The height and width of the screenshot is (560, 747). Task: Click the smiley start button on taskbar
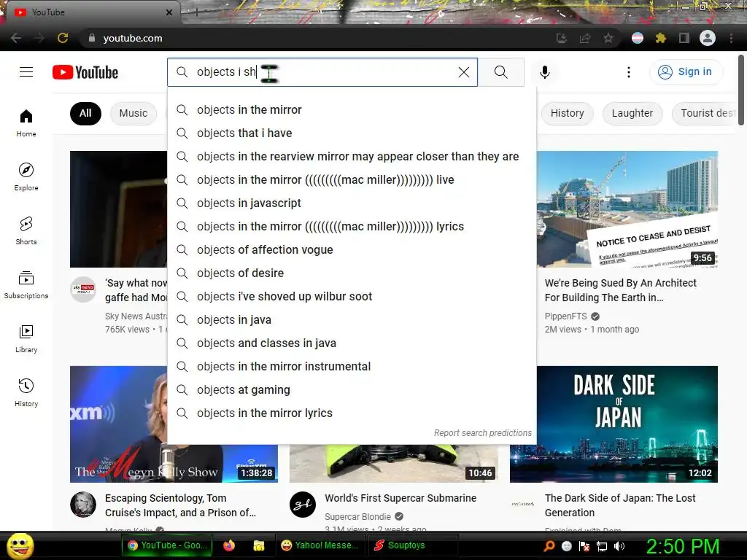20,545
